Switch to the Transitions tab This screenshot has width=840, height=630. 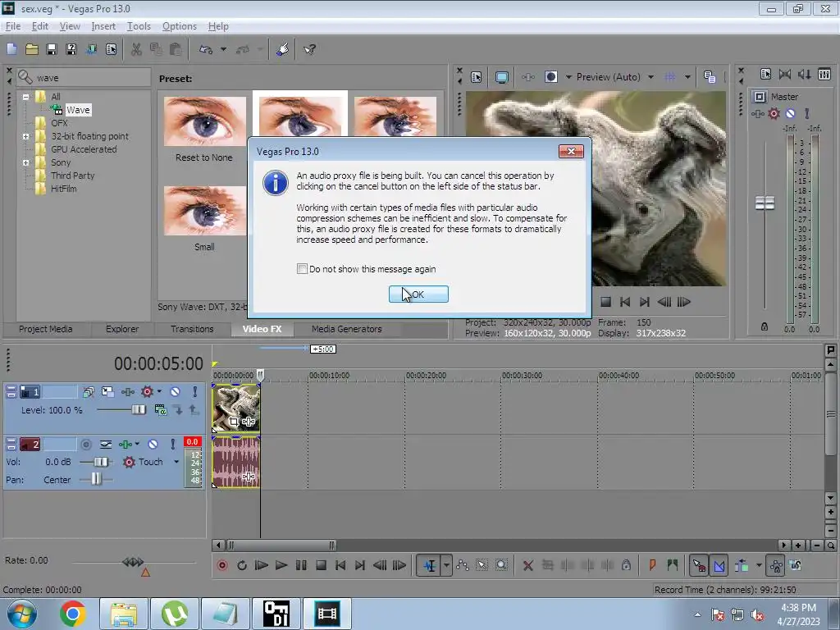point(192,329)
